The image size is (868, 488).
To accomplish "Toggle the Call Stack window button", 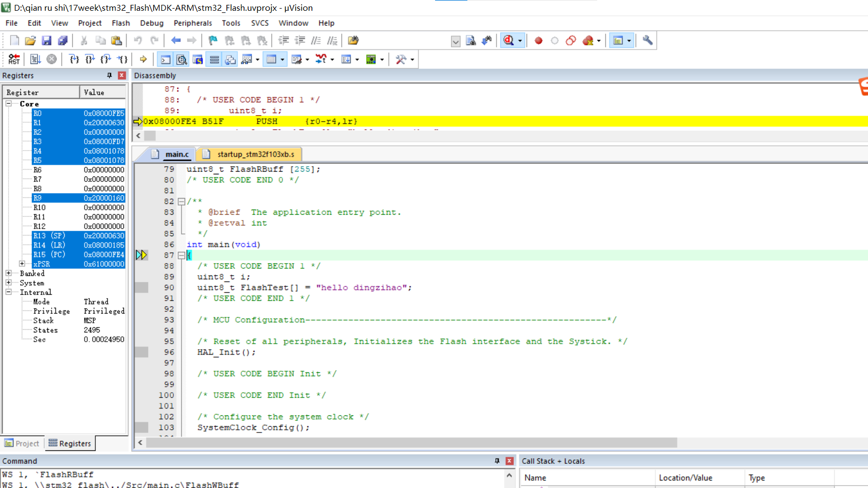I will coord(230,59).
